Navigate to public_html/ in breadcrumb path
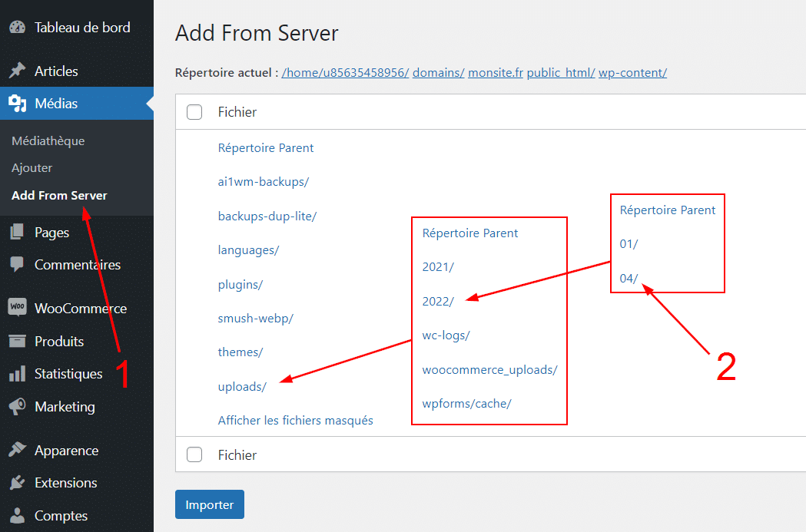The image size is (806, 532). 561,73
